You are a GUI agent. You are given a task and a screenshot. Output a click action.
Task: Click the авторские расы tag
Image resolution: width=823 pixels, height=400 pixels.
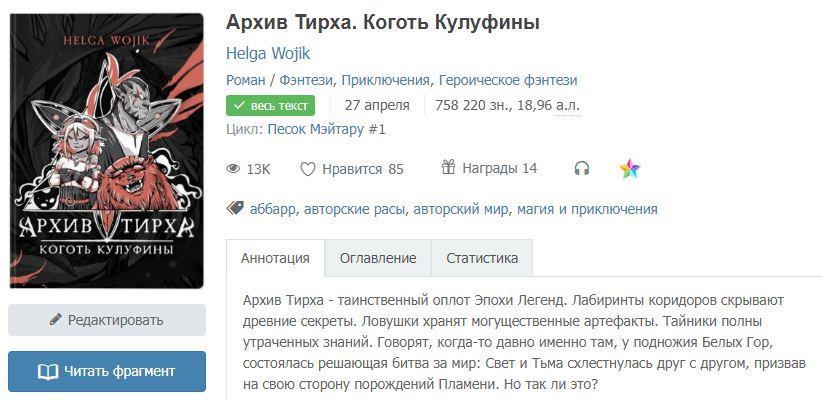[355, 209]
